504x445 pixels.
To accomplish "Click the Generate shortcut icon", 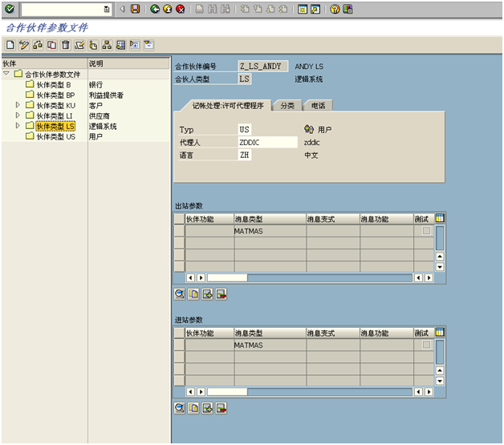I will (315, 9).
